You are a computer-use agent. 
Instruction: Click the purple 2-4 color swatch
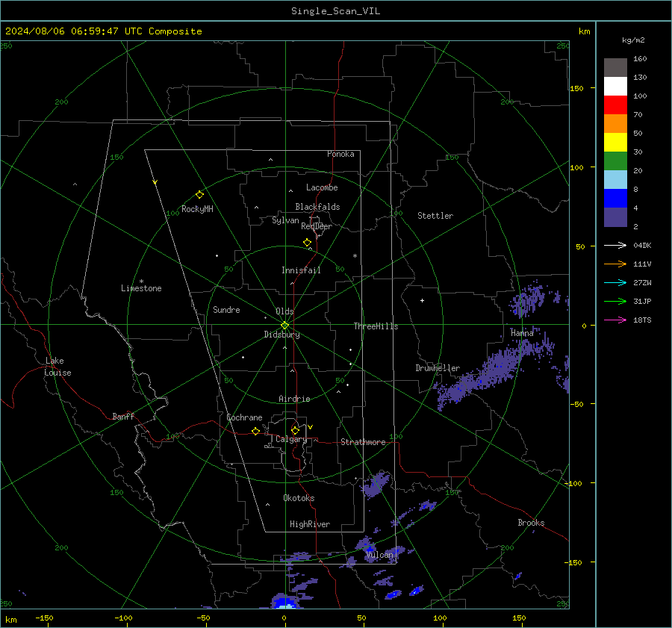tap(615, 217)
